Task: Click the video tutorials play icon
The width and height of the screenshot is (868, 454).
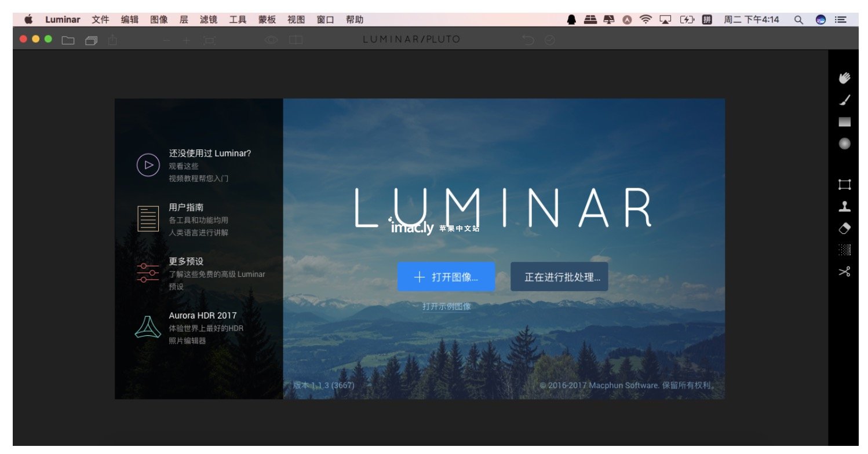Action: (x=148, y=165)
